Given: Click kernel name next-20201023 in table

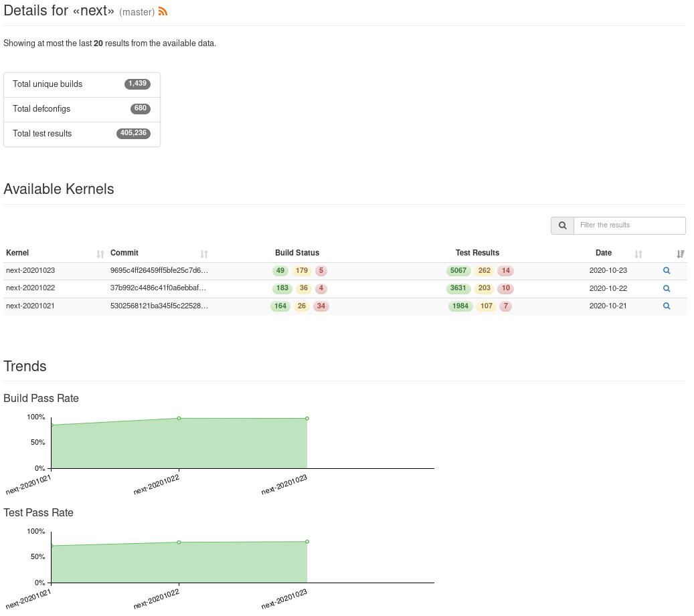Looking at the screenshot, I should coord(31,270).
